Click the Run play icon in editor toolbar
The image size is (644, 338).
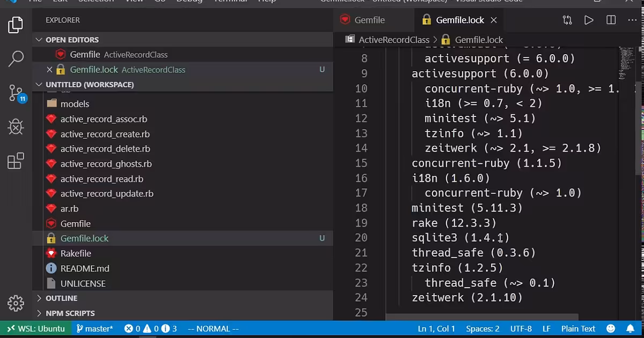589,20
